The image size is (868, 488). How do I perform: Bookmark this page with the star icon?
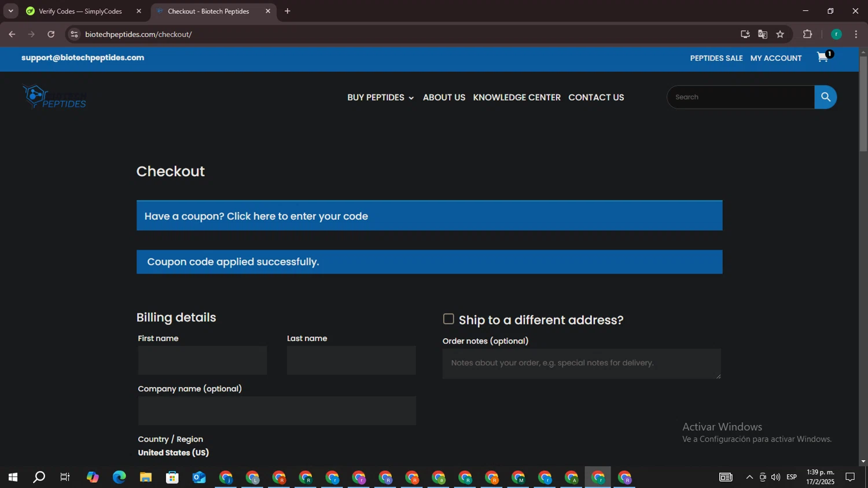780,34
